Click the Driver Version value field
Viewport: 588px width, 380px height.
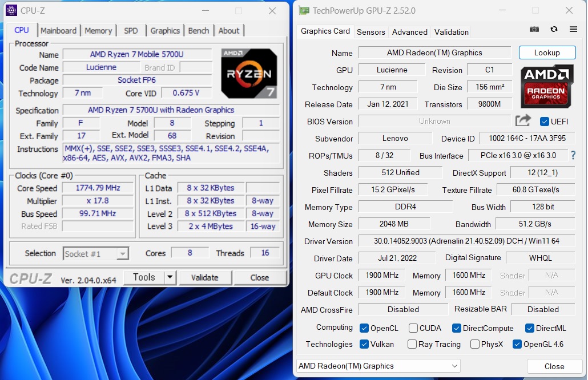pos(466,241)
